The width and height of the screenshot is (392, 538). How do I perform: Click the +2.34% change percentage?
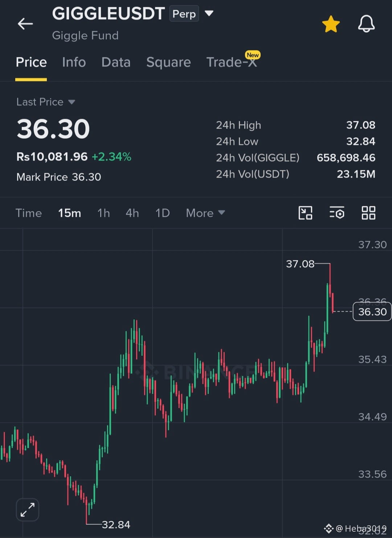(x=111, y=157)
